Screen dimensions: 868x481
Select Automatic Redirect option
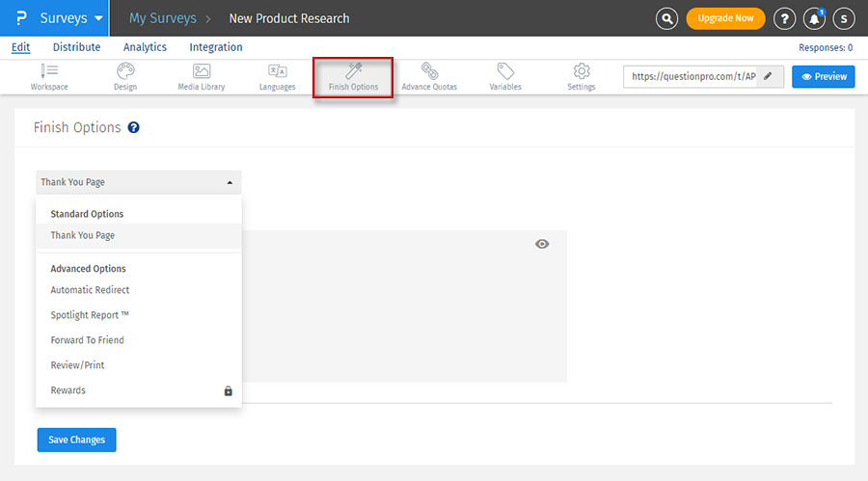tap(90, 290)
